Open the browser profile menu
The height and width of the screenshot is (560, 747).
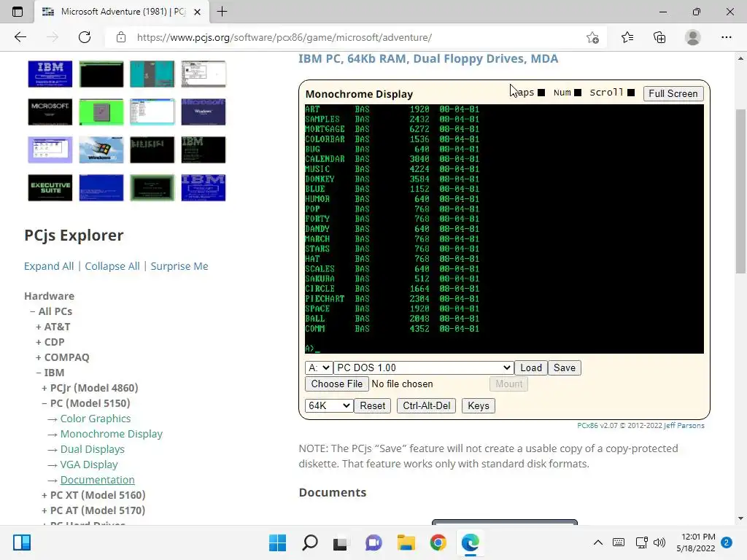tap(693, 37)
